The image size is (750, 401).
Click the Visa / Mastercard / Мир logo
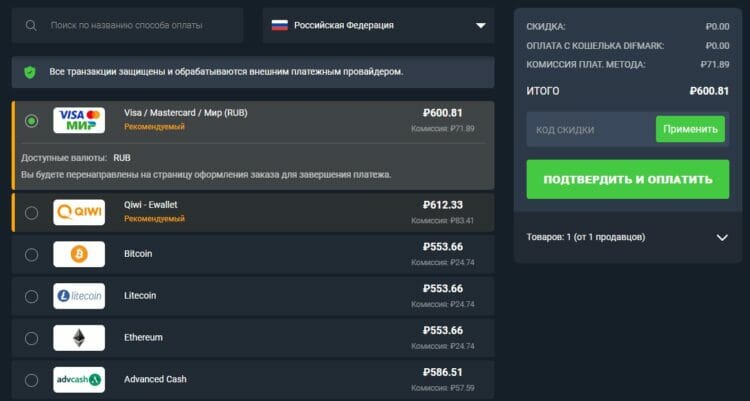[x=79, y=121]
